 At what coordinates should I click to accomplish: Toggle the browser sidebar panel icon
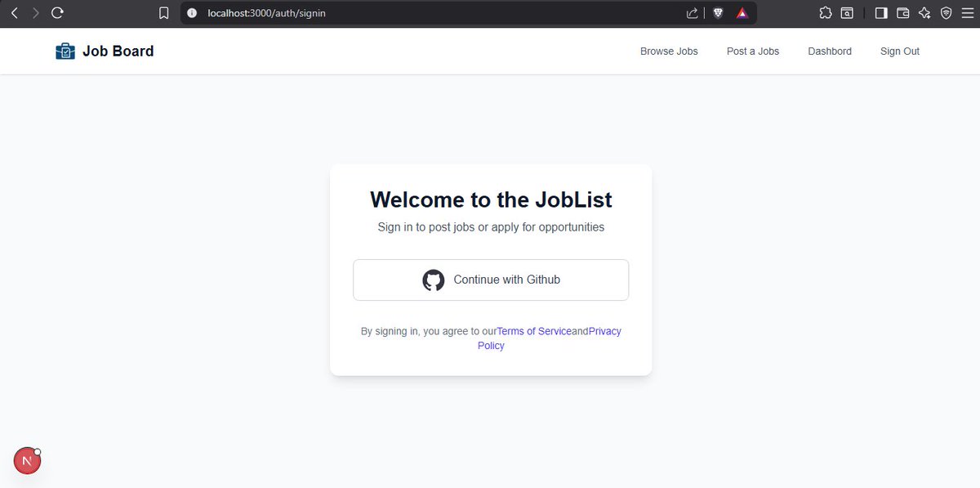click(881, 13)
